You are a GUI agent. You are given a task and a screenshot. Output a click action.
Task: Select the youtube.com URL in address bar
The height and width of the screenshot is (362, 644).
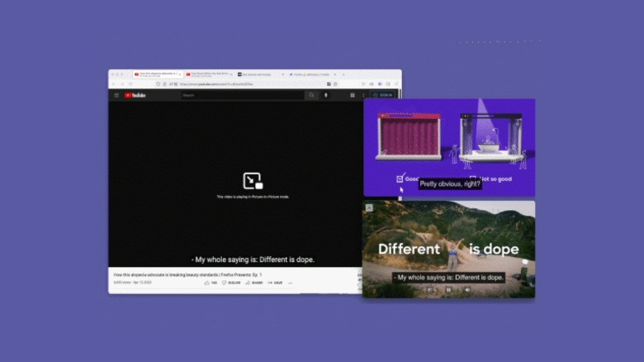tap(216, 84)
